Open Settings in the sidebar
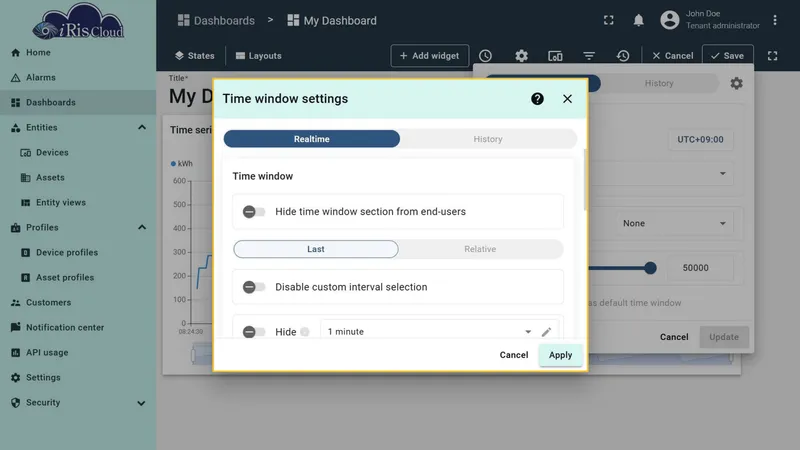This screenshot has width=800, height=450. (x=78, y=378)
